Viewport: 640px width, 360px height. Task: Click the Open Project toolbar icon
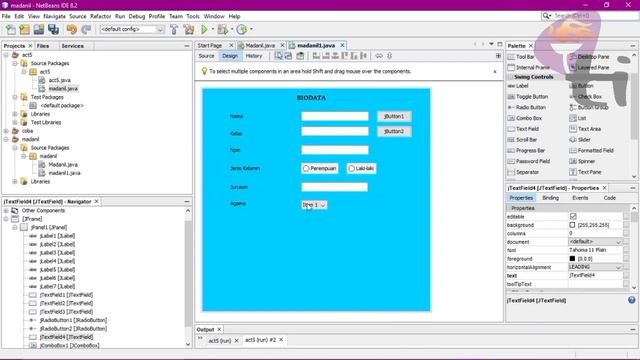39,29
